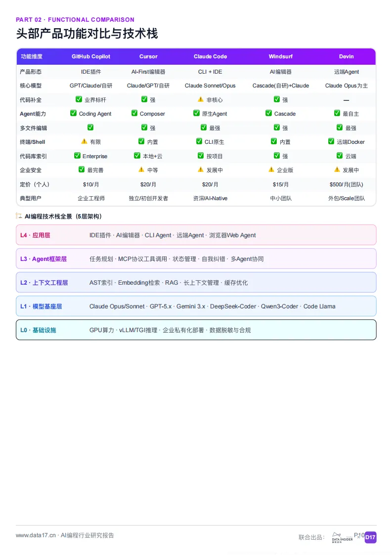Click the 独立/初创开发者 cell

148,198
